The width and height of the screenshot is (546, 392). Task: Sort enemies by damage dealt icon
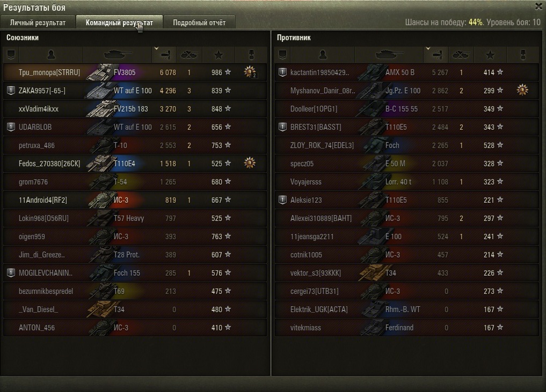[436, 55]
